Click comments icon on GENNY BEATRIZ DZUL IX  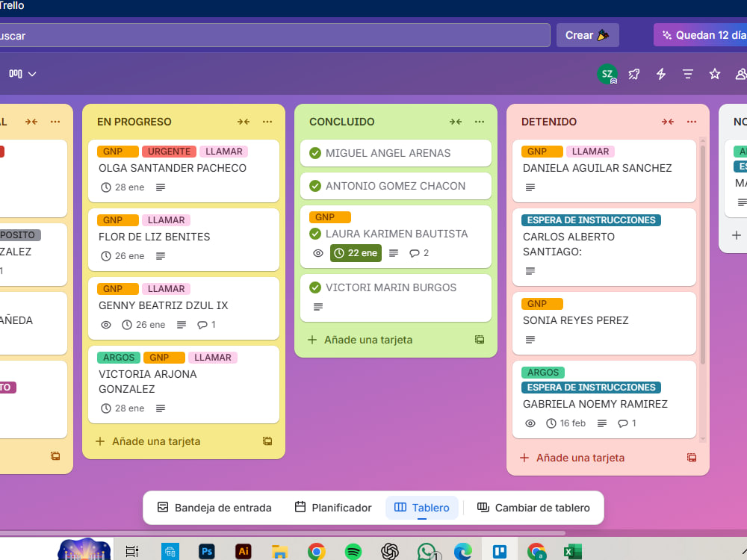tap(206, 325)
